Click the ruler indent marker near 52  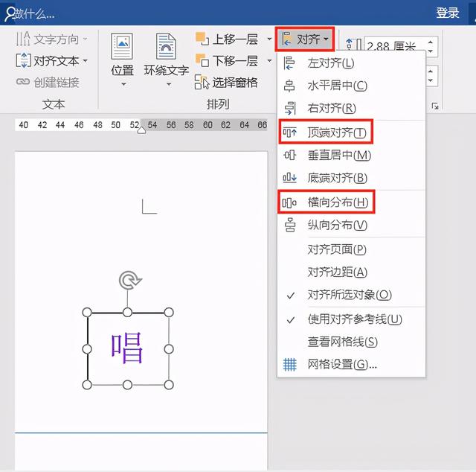point(141,130)
